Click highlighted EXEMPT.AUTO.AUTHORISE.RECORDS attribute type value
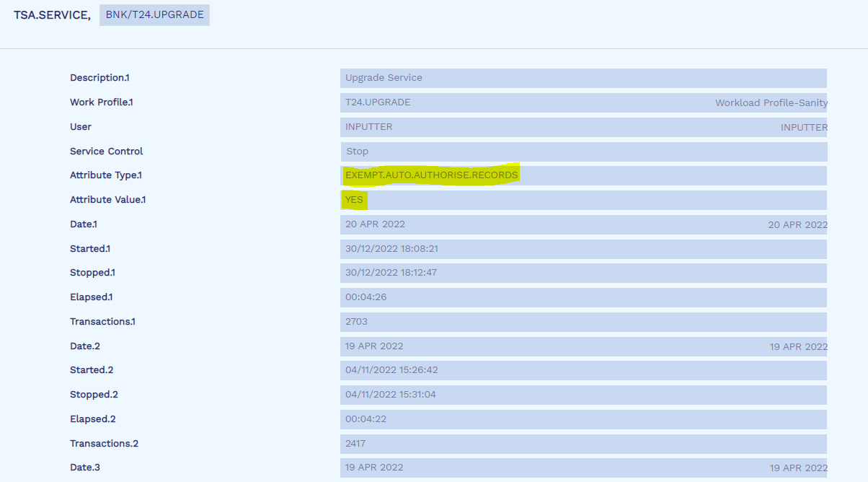This screenshot has height=482, width=868. click(x=431, y=175)
